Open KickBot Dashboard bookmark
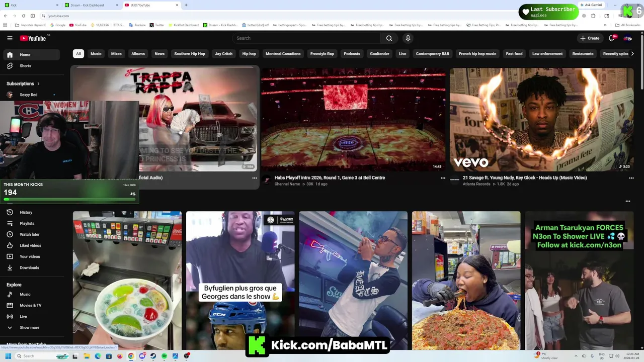This screenshot has width=644, height=362. tap(184, 25)
